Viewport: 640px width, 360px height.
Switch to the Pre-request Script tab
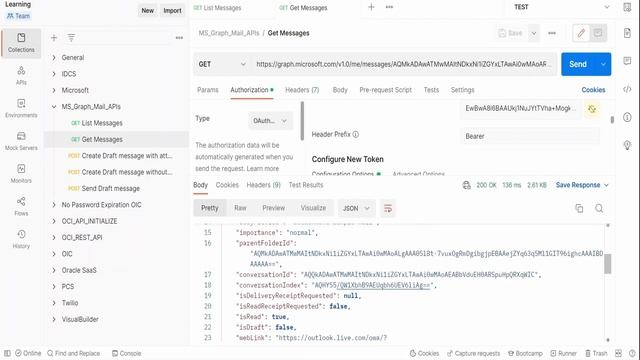click(x=385, y=90)
